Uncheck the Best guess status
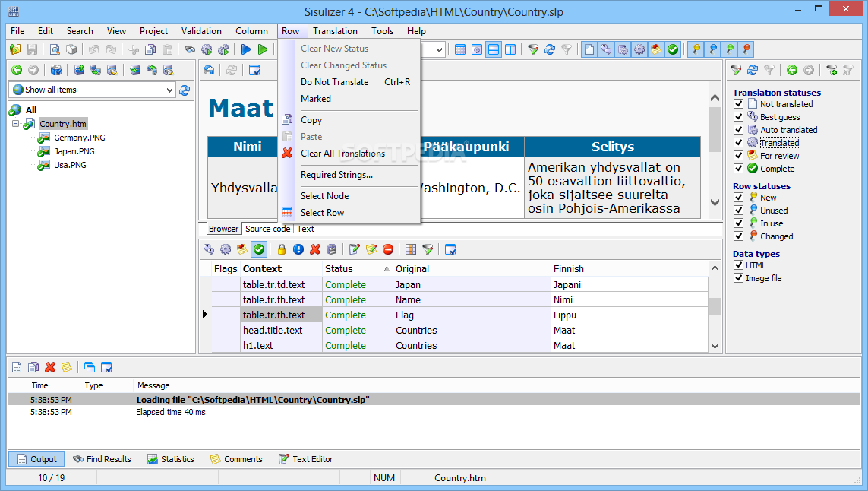This screenshot has width=868, height=491. pos(738,116)
